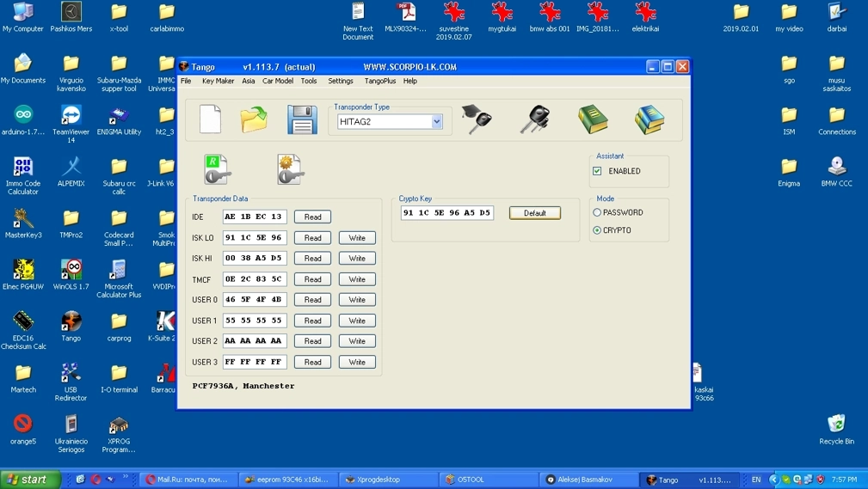Open the Asia menu
Image resolution: width=868 pixels, height=489 pixels.
click(x=249, y=81)
